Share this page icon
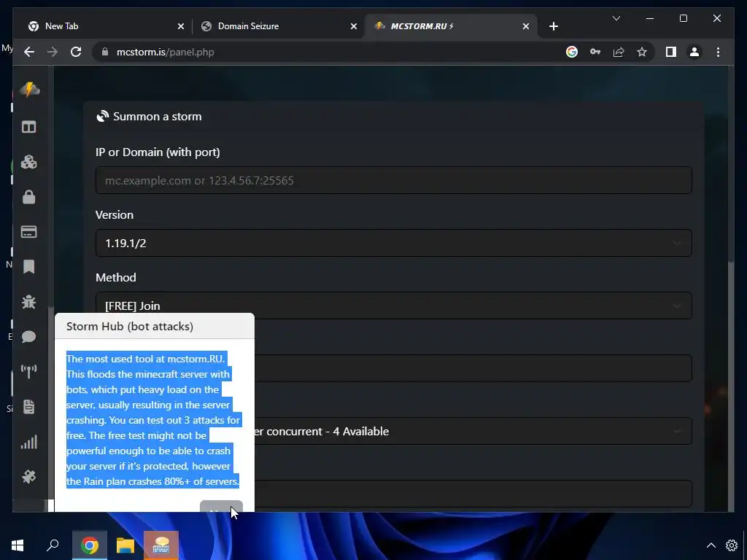 click(619, 52)
